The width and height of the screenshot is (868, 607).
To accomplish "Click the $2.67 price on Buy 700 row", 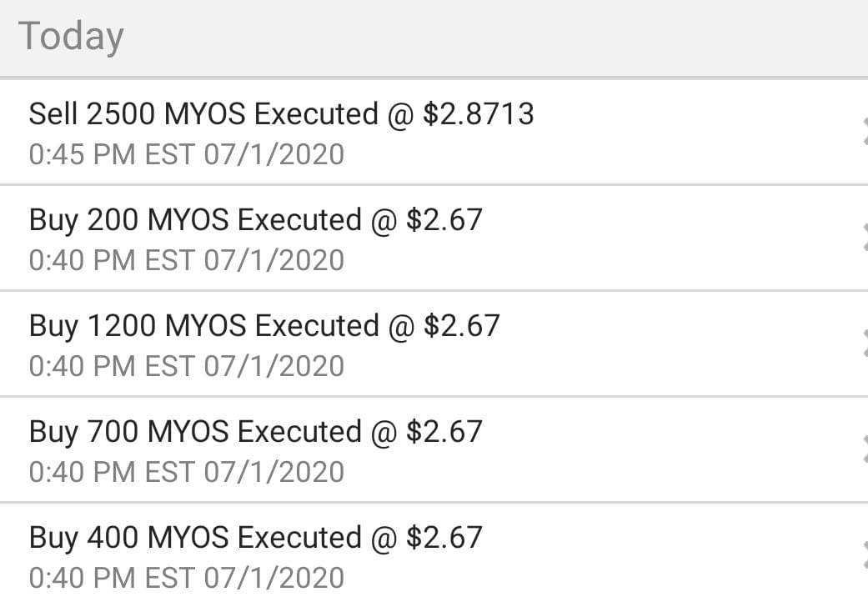I will (444, 432).
